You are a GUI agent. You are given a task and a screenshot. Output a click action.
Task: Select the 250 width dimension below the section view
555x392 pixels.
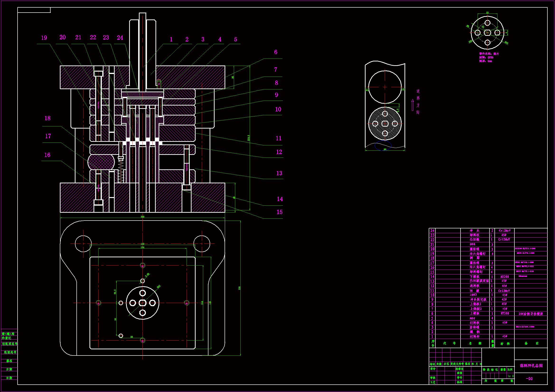[142, 217]
